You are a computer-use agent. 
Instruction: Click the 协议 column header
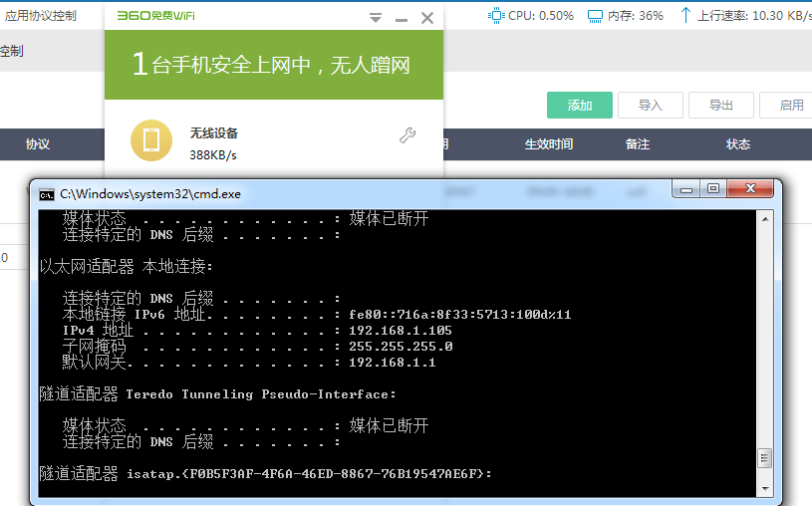[x=38, y=144]
